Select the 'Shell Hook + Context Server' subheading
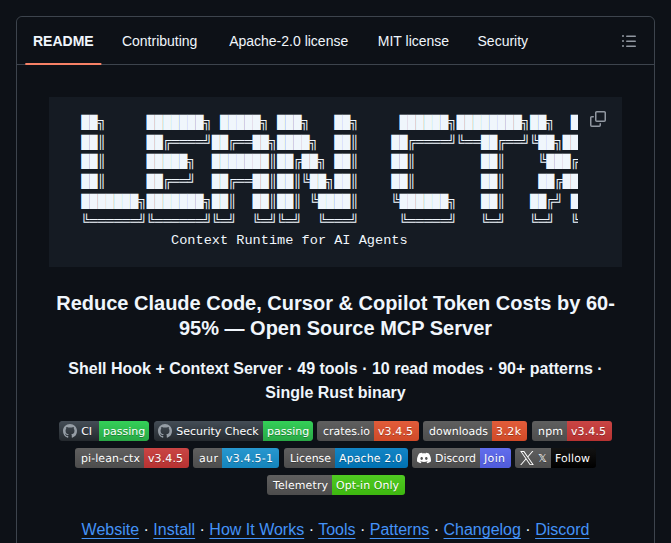 [336, 380]
